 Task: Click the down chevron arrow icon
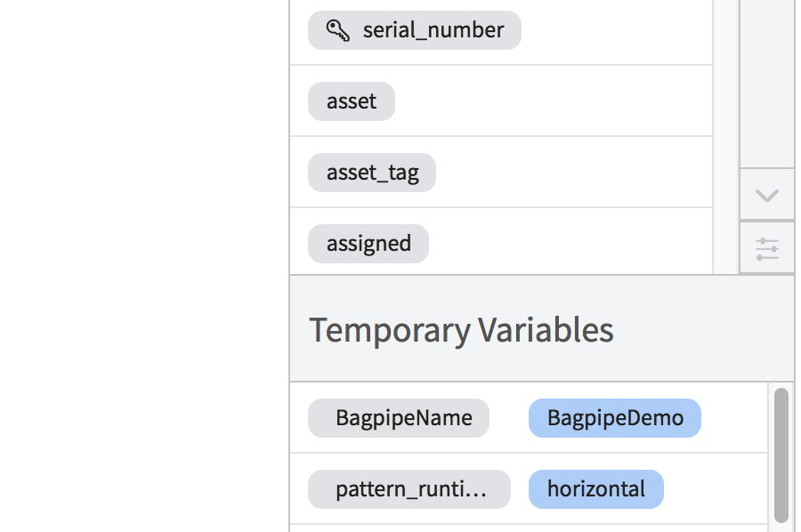pyautogui.click(x=767, y=195)
